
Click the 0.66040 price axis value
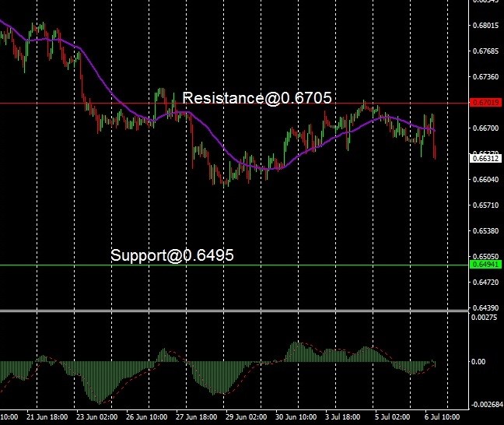coord(485,179)
